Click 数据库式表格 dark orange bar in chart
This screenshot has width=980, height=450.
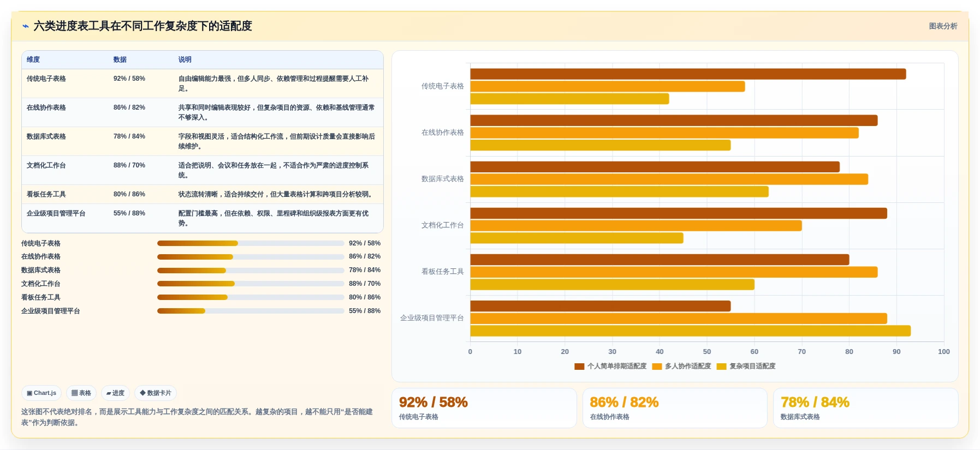(655, 167)
